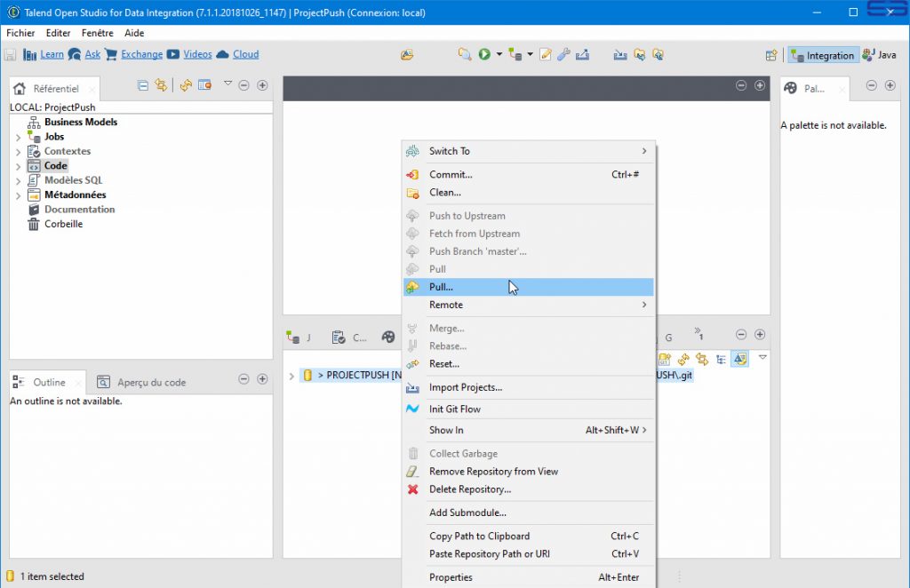Switch to Aperçu du code tab
910x588 pixels.
[x=151, y=382]
